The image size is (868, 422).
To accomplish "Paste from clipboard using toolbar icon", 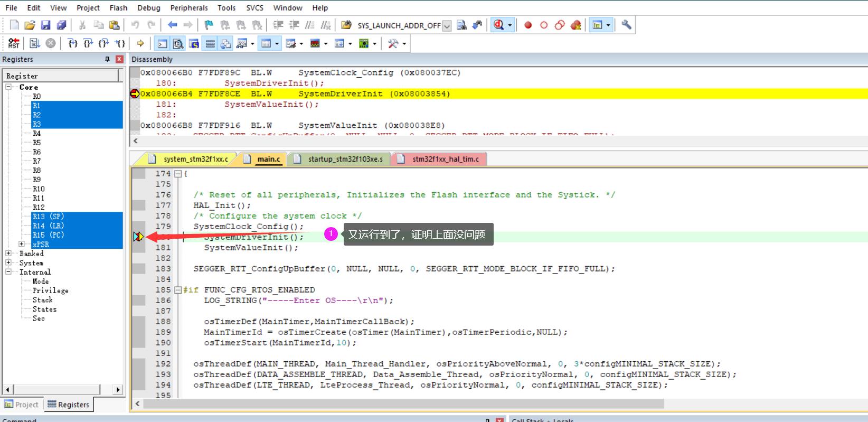I will tap(114, 25).
